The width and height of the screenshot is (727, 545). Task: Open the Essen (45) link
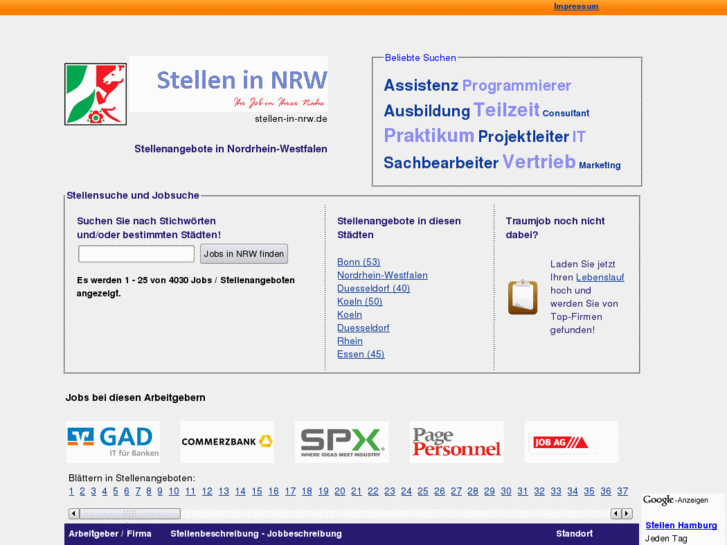[x=361, y=354]
